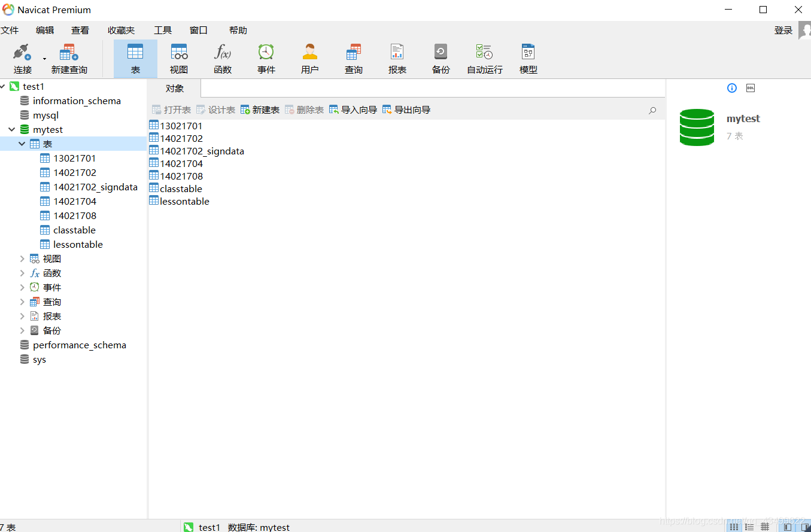The image size is (811, 532).
Task: Open the 收藏夹 menu
Action: tap(122, 31)
